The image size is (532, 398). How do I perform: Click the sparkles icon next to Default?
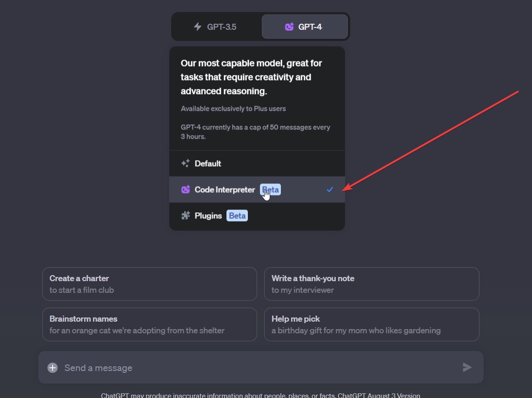point(185,163)
